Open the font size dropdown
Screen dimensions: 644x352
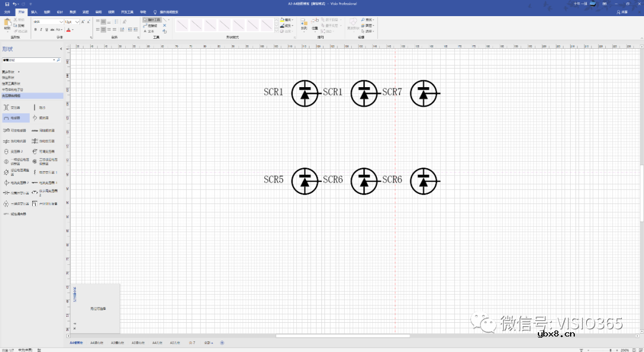(77, 21)
